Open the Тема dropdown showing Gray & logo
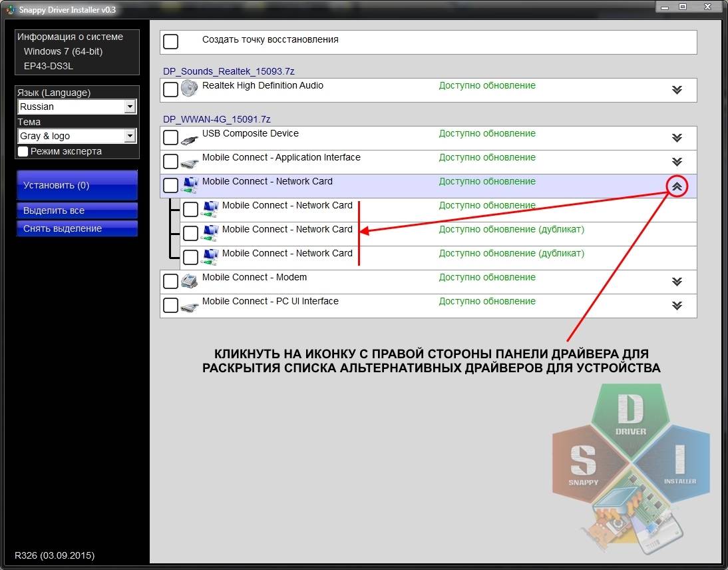Screen dimensions: 728x570 pos(77,136)
